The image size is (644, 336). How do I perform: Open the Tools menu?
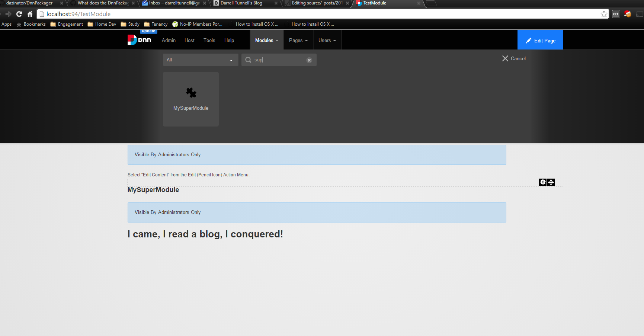tap(209, 40)
